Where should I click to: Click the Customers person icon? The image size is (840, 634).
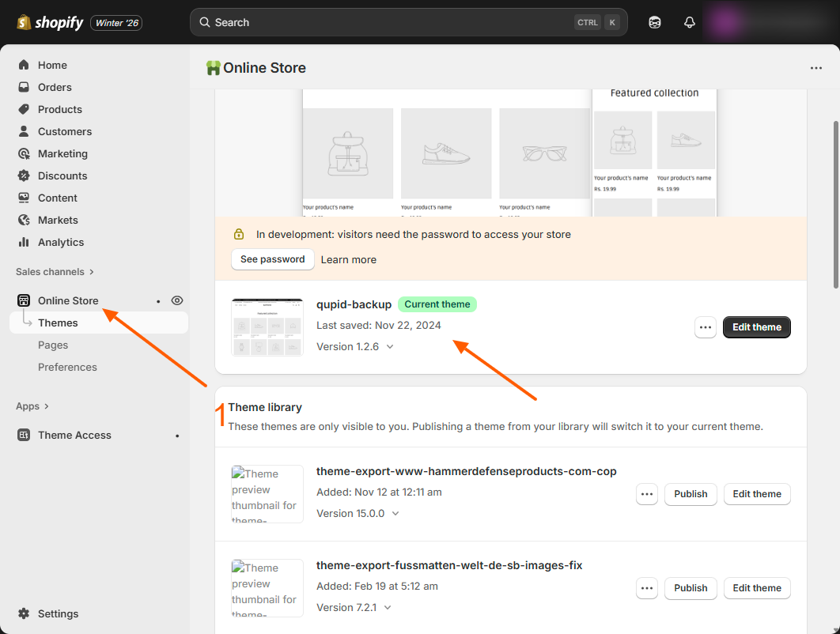[24, 131]
